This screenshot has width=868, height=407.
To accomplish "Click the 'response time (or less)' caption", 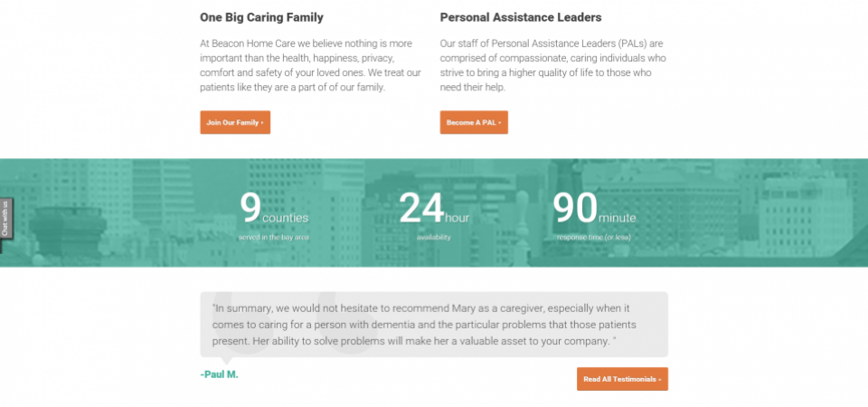I will [594, 237].
